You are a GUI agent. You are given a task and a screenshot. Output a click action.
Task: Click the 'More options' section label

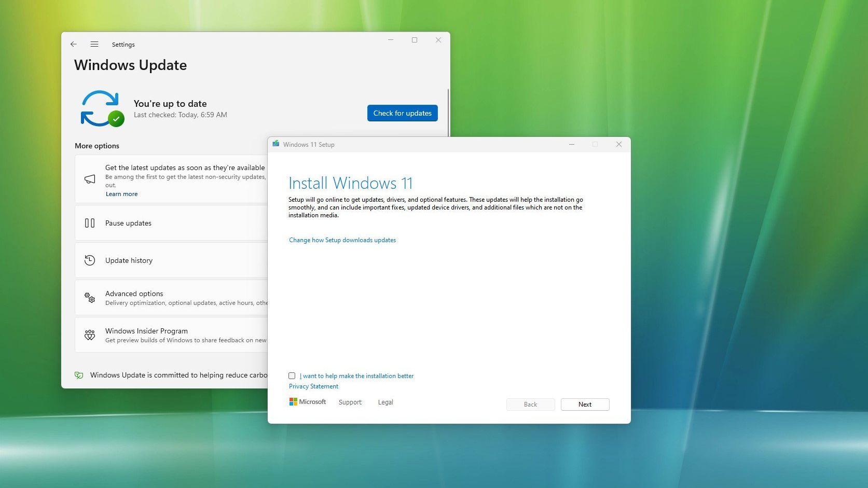point(97,146)
